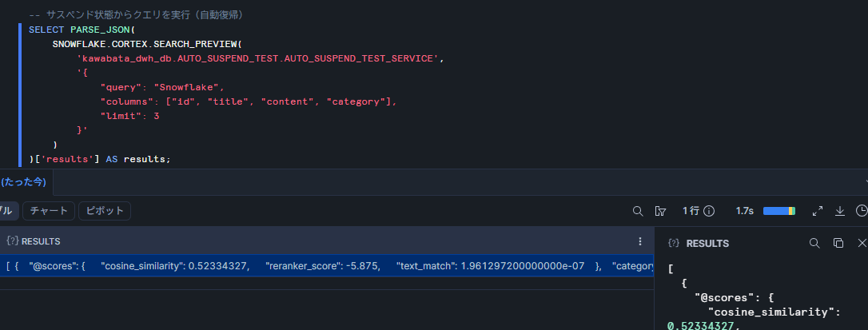Click the RESULTS title in the detail panel
The width and height of the screenshot is (868, 330).
click(707, 243)
